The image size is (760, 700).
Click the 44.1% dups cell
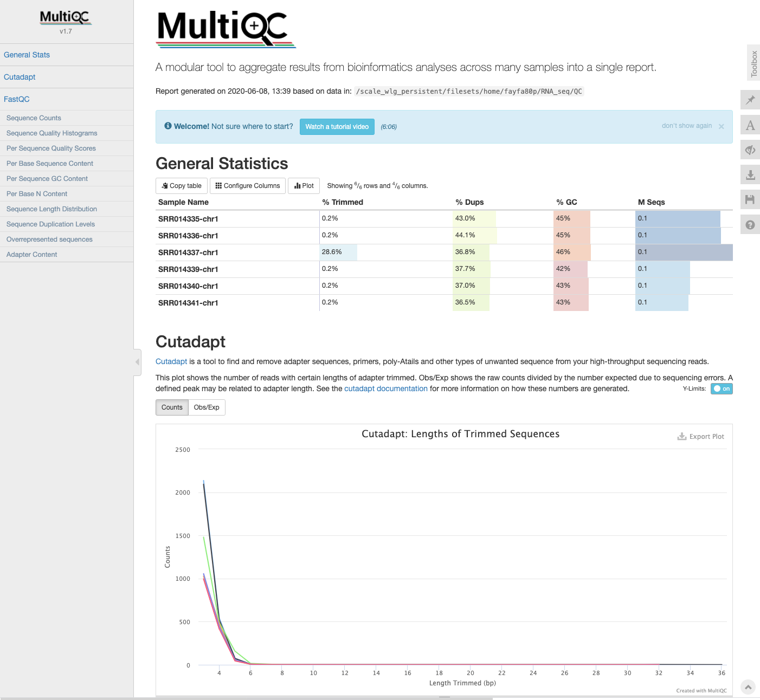[x=503, y=236]
